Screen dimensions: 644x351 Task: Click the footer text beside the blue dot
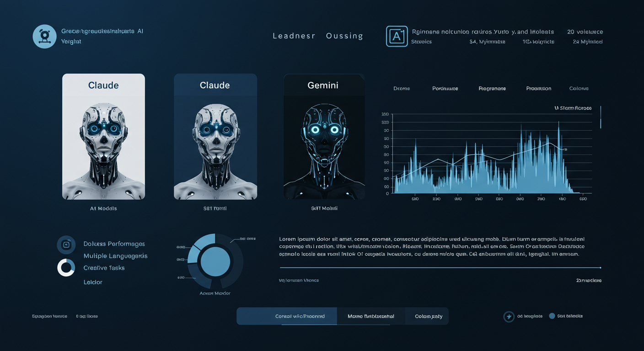[x=570, y=316]
